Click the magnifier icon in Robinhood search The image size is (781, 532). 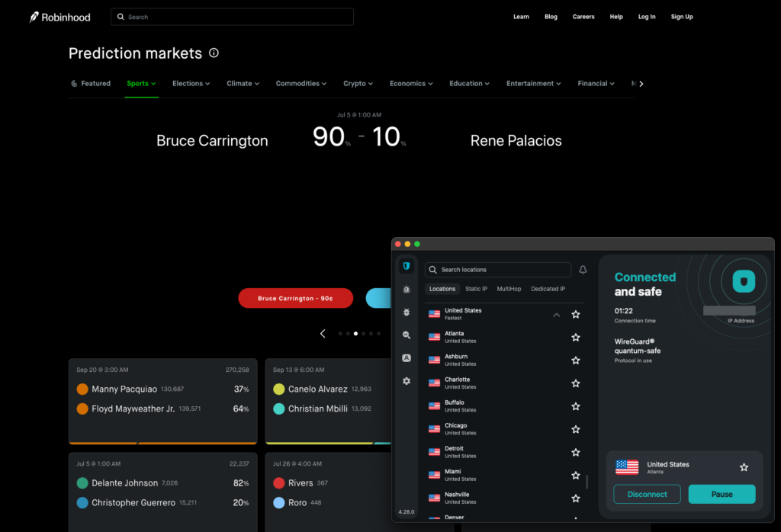121,17
